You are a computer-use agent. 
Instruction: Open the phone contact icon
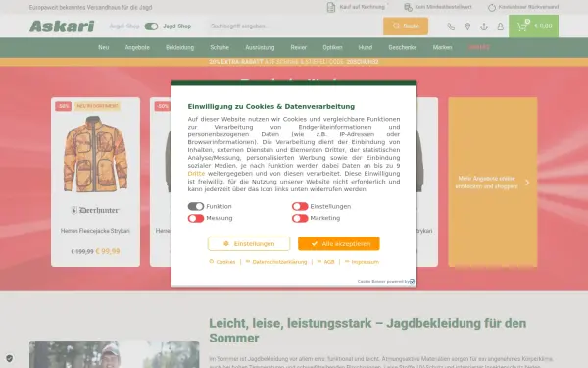[x=451, y=26]
